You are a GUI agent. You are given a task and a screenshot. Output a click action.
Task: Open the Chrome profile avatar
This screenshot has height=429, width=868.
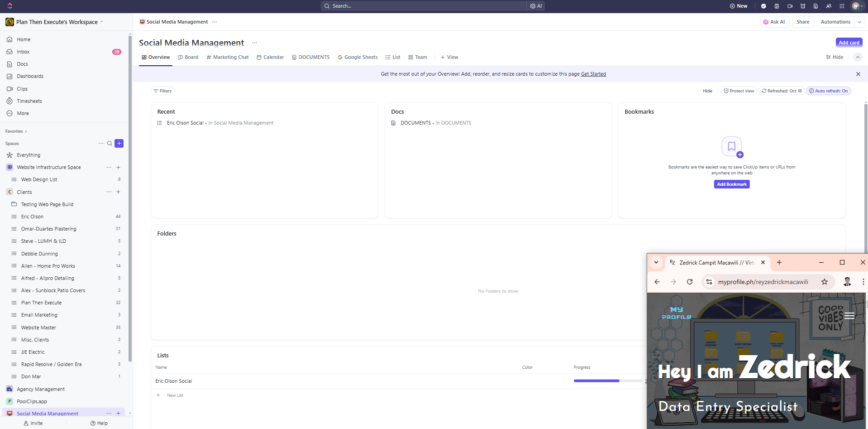coord(847,282)
